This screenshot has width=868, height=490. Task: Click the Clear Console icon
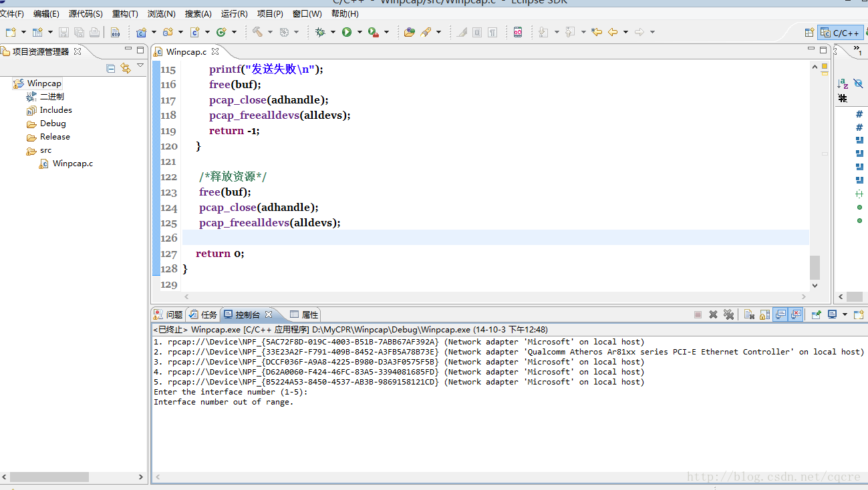[750, 314]
